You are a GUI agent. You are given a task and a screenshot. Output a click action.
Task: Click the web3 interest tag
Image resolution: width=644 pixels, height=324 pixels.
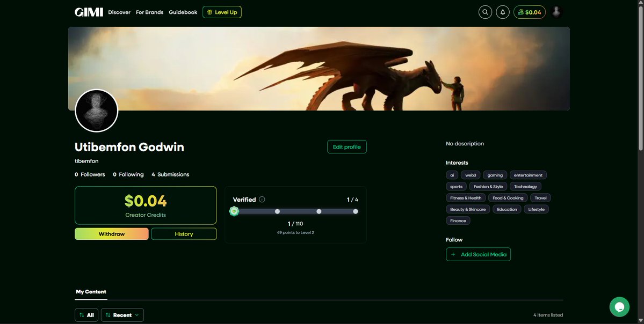pos(471,175)
